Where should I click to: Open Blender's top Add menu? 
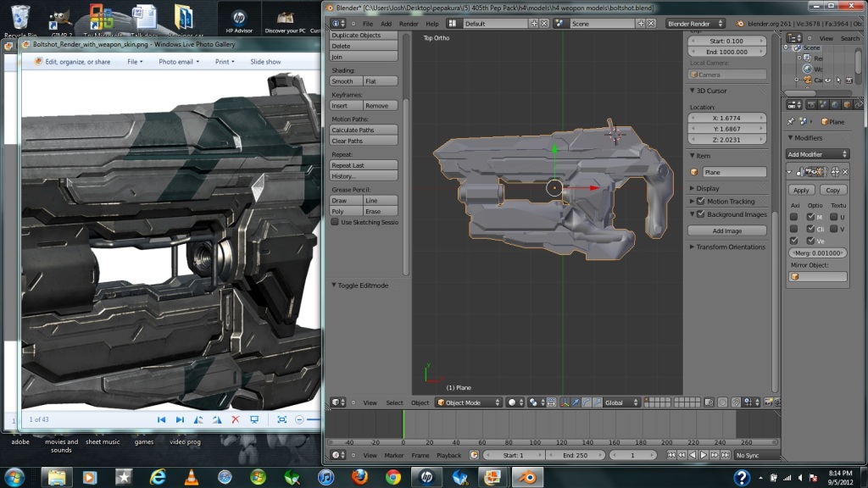(x=386, y=24)
